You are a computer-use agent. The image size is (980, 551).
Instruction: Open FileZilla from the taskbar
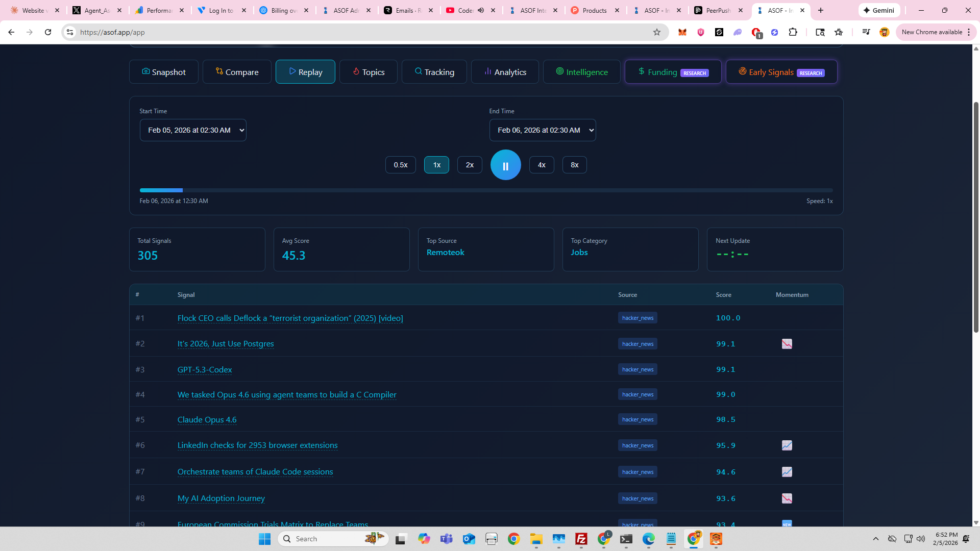[581, 539]
